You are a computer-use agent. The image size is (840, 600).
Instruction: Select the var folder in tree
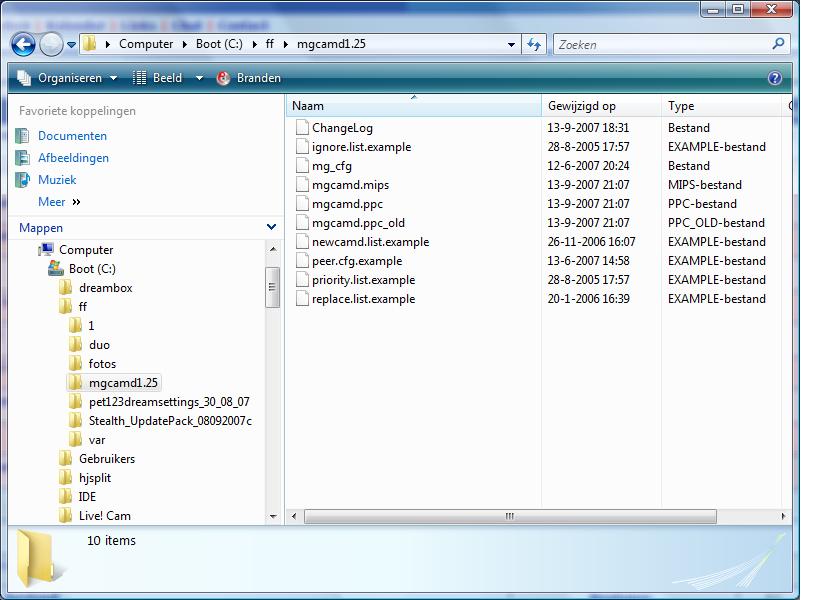click(x=97, y=440)
